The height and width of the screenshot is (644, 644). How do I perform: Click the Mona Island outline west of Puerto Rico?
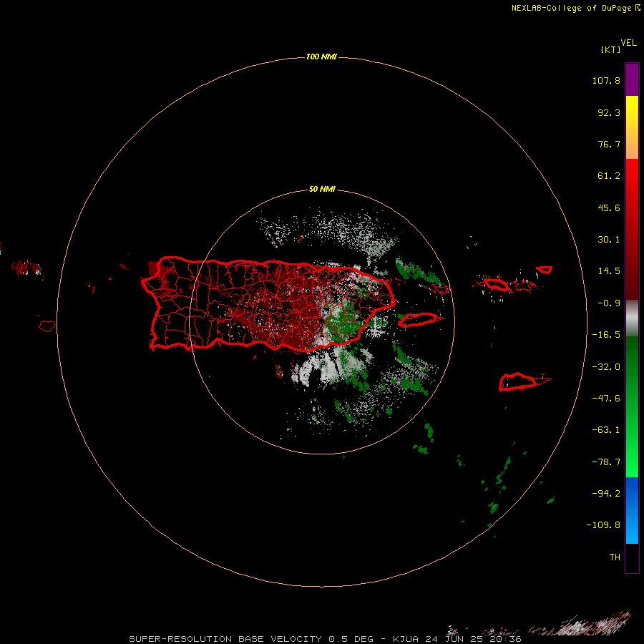(47, 326)
